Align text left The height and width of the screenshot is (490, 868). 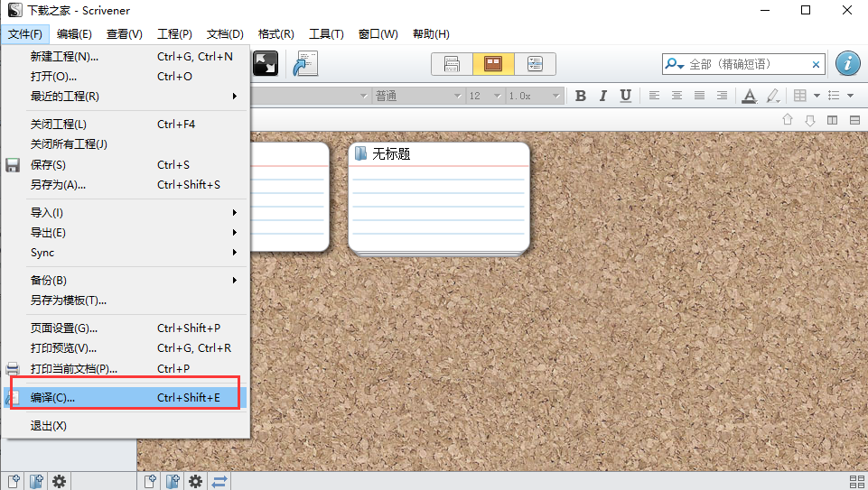pyautogui.click(x=654, y=96)
